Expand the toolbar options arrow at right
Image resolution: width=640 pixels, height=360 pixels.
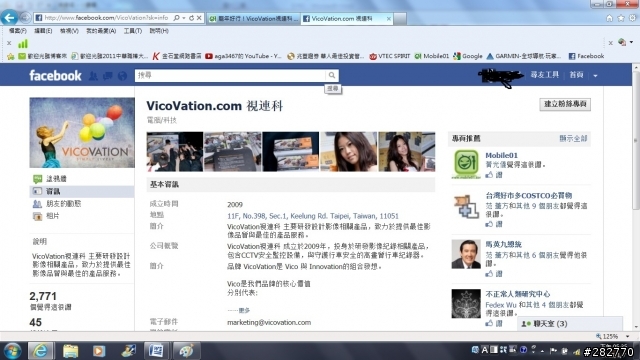[631, 42]
